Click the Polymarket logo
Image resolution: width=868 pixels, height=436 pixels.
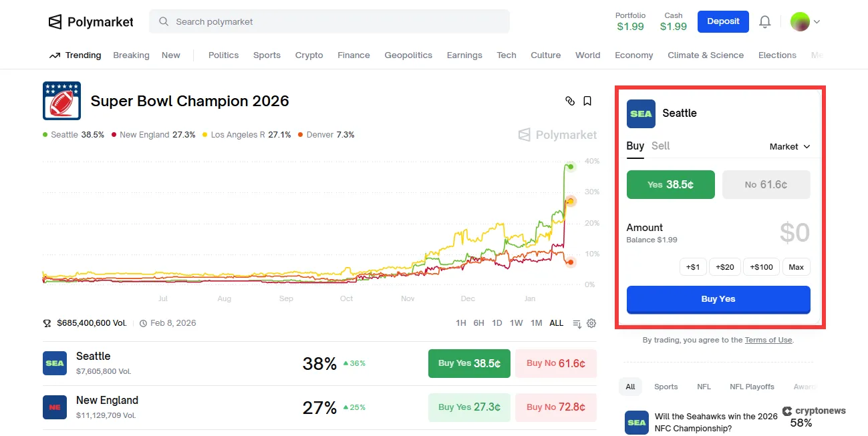[91, 22]
